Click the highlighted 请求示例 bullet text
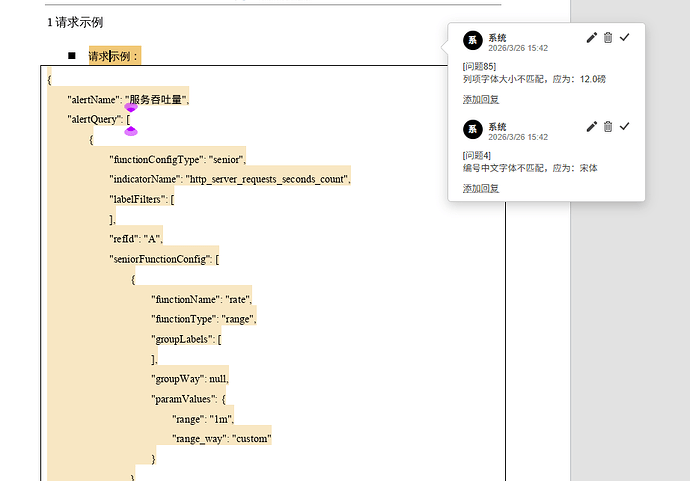This screenshot has height=481, width=690. tap(114, 56)
